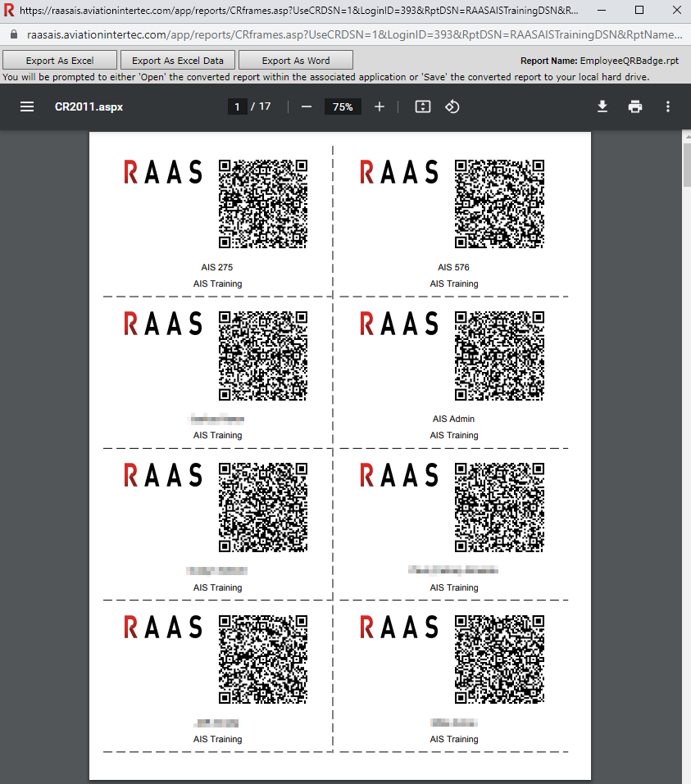This screenshot has height=784, width=691.
Task: Click the AIS Admin QR code
Action: pos(499,356)
